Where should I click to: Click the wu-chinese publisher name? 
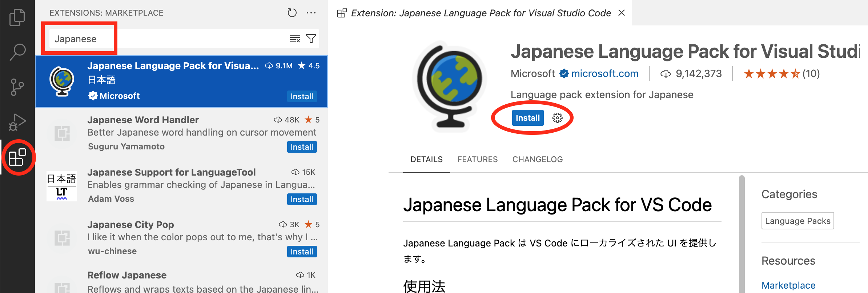click(x=112, y=251)
